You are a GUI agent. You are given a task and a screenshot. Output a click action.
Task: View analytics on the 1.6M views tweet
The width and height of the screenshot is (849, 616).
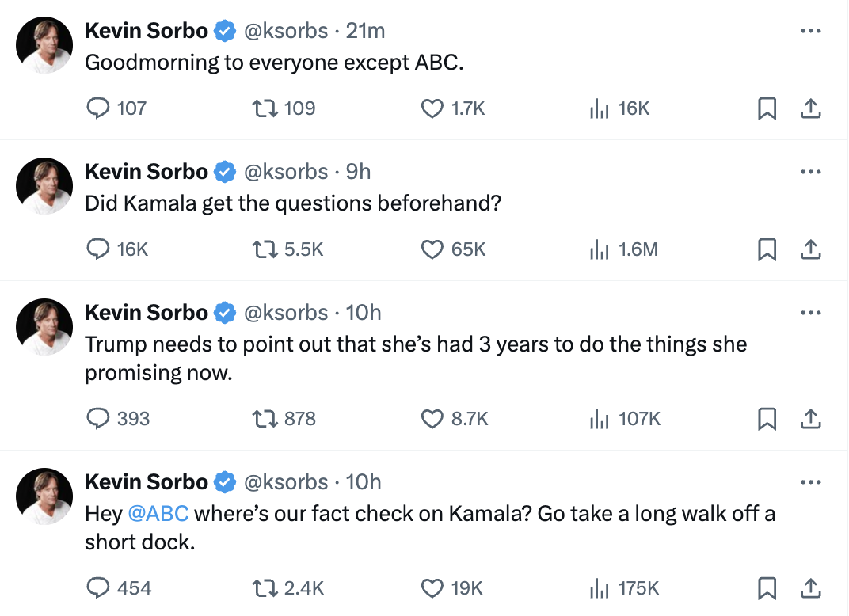600,249
